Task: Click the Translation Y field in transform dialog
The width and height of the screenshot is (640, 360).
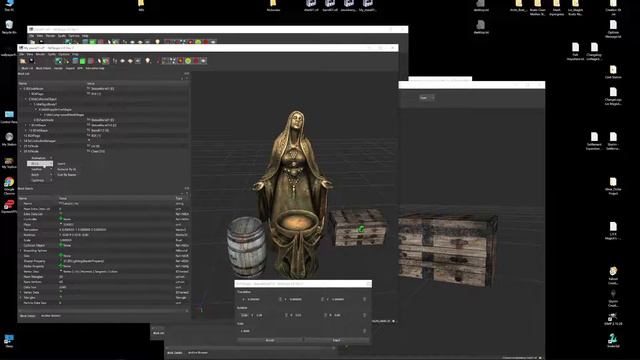Action: click(302, 299)
